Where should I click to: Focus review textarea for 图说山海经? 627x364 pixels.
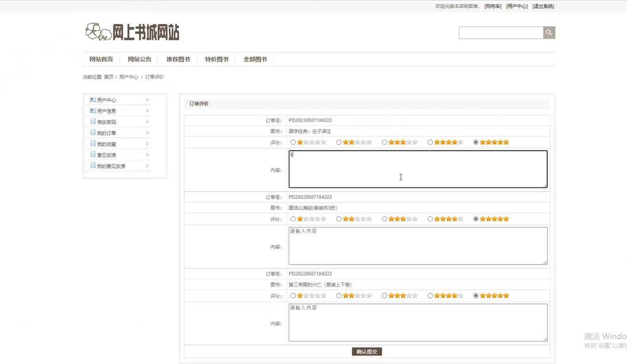(418, 245)
